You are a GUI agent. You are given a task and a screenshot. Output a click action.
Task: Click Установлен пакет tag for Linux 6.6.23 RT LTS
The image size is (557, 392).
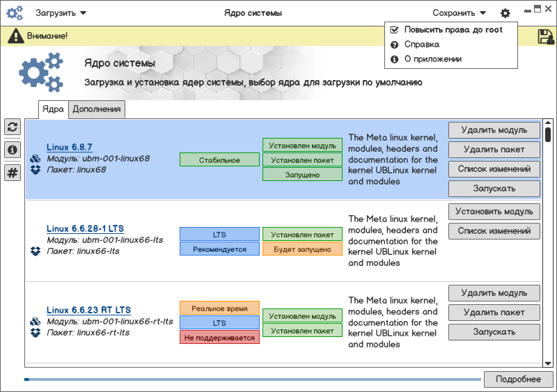tap(302, 331)
